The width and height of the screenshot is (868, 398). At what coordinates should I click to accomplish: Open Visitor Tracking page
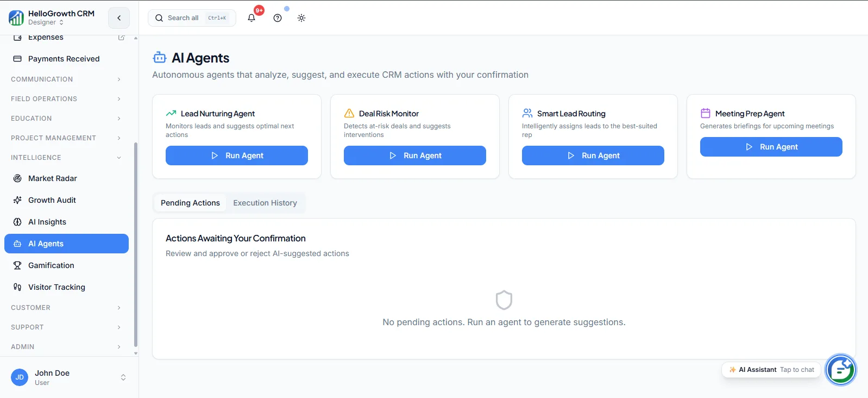[x=66, y=287]
